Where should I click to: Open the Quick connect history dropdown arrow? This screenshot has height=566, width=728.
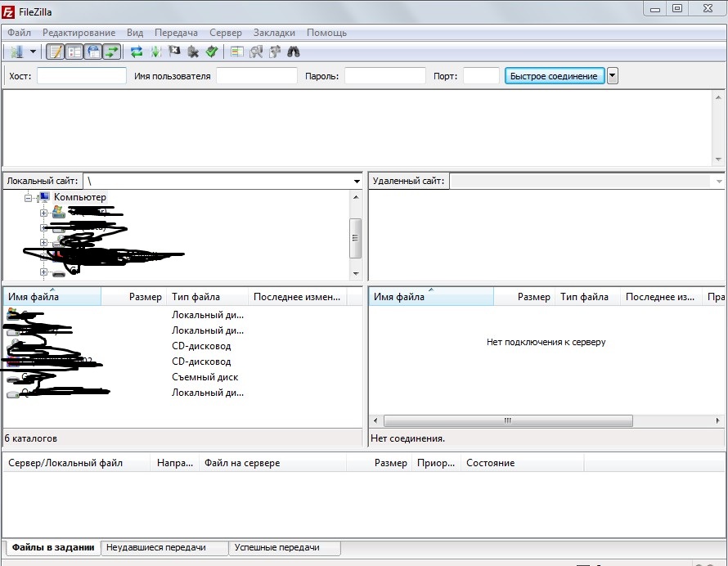[613, 76]
